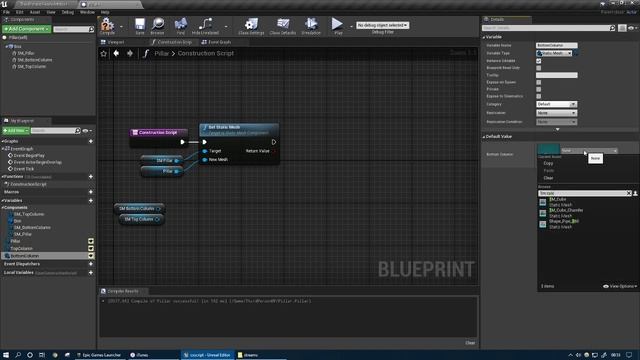Expand advanced variable options arrow

558,129
